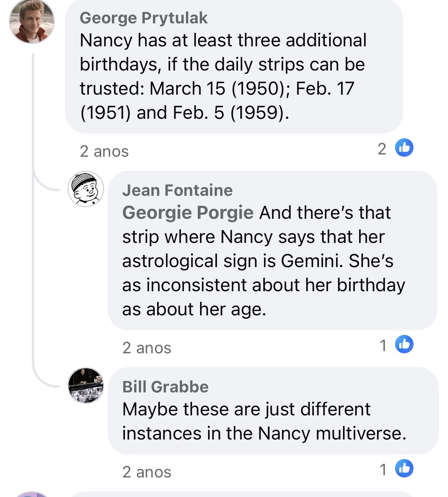Tap the Bill Grabbe author name
448x497 pixels.
click(x=166, y=387)
